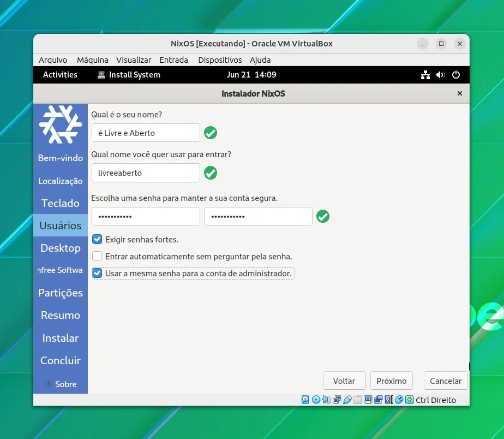The height and width of the screenshot is (439, 504).
Task: Click the login name field 'livreeaberto'
Action: [x=146, y=173]
